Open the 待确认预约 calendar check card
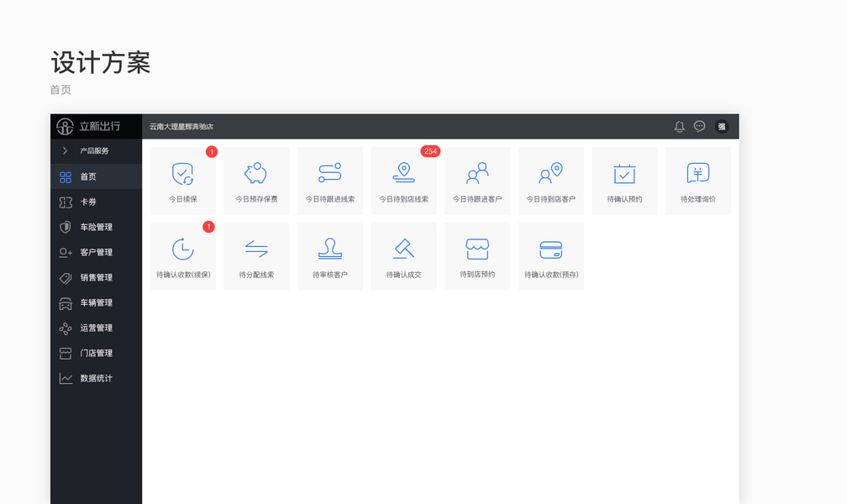Screen dimensions: 847x504 point(624,181)
